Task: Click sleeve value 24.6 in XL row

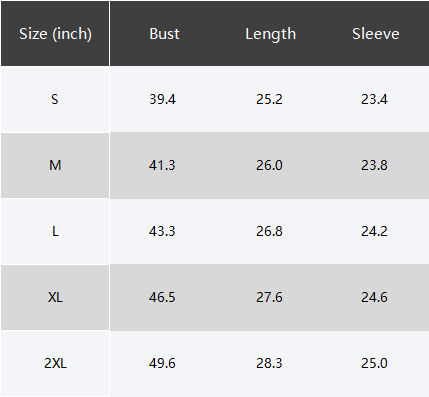Action: click(374, 297)
